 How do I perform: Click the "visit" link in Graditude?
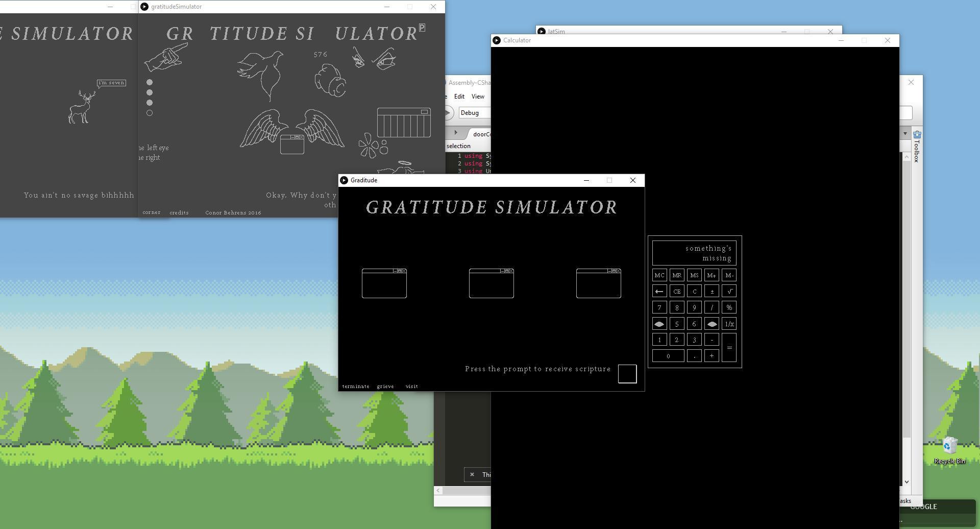tap(412, 387)
